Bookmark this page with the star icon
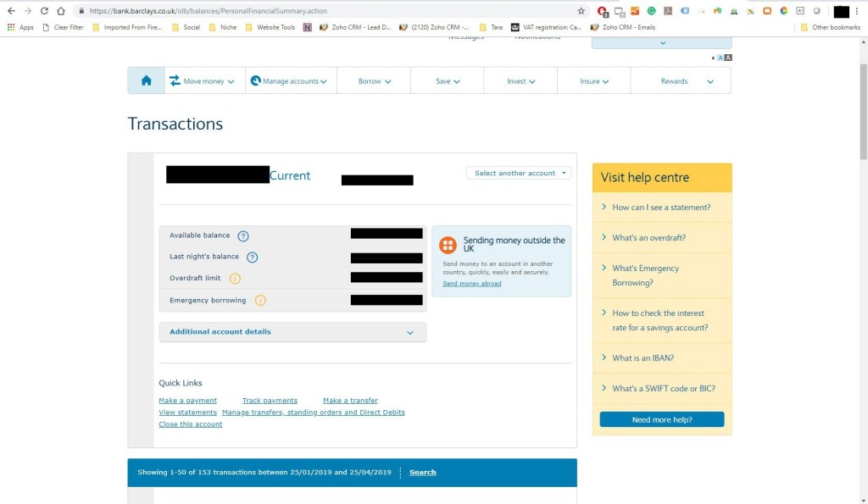The image size is (868, 504). pyautogui.click(x=581, y=11)
